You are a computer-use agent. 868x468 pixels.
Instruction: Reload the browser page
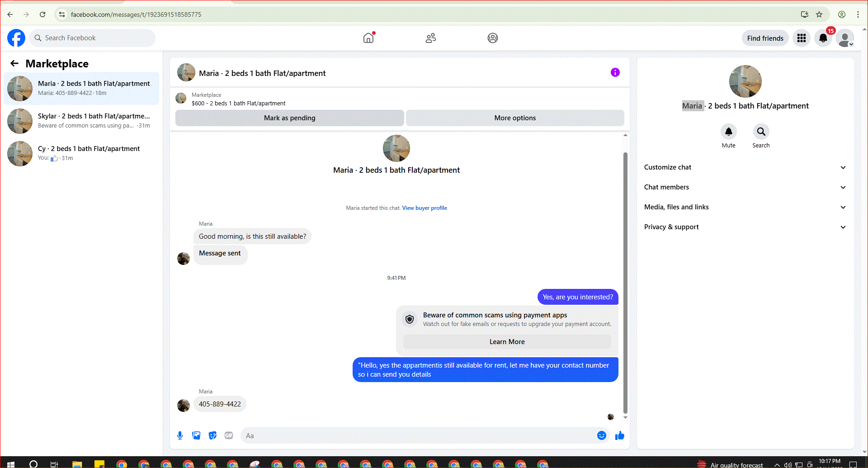tap(42, 14)
